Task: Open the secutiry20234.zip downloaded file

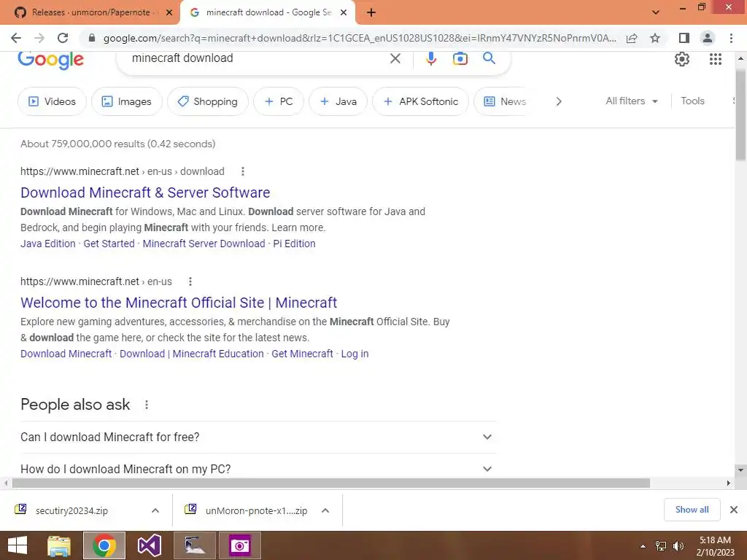Action: (x=71, y=510)
